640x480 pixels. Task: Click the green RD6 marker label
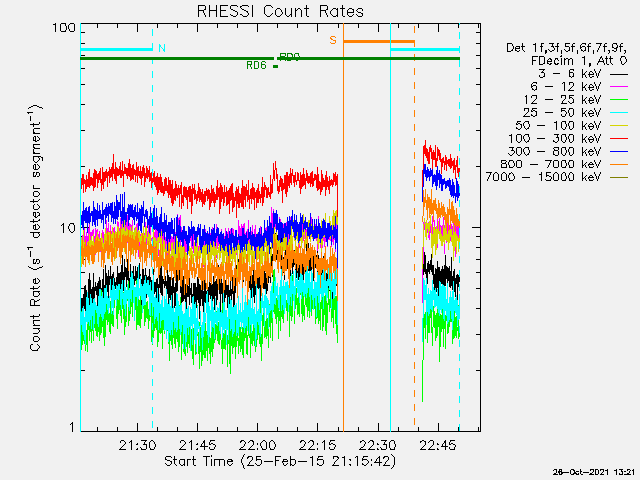tap(256, 65)
